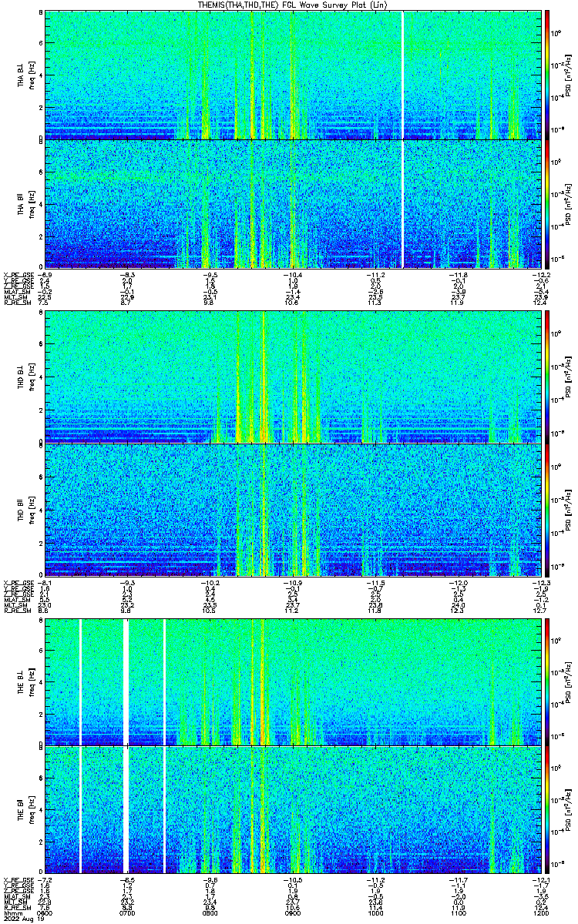
Task: Click the -8.9 value under THA panels
Action: tap(45, 275)
